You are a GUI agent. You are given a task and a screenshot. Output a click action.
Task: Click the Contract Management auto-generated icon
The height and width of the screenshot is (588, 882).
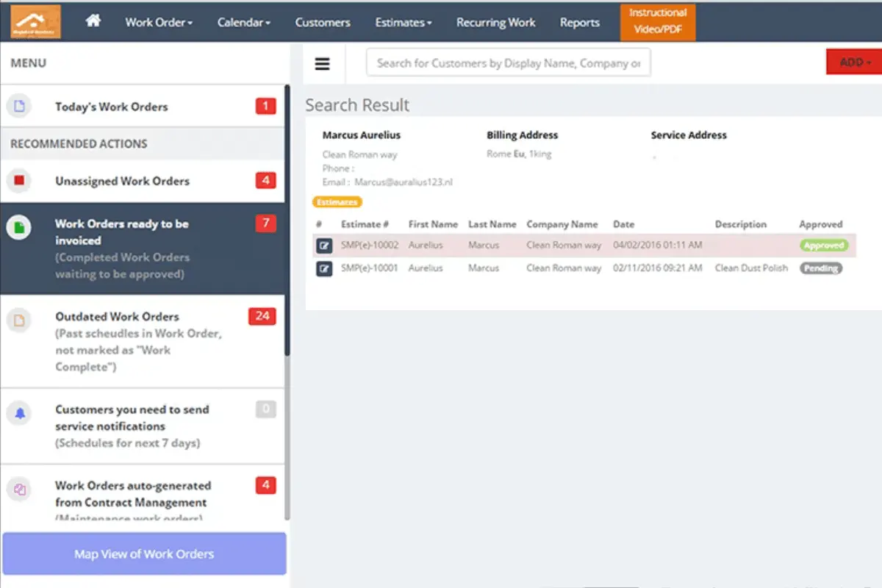pyautogui.click(x=19, y=489)
